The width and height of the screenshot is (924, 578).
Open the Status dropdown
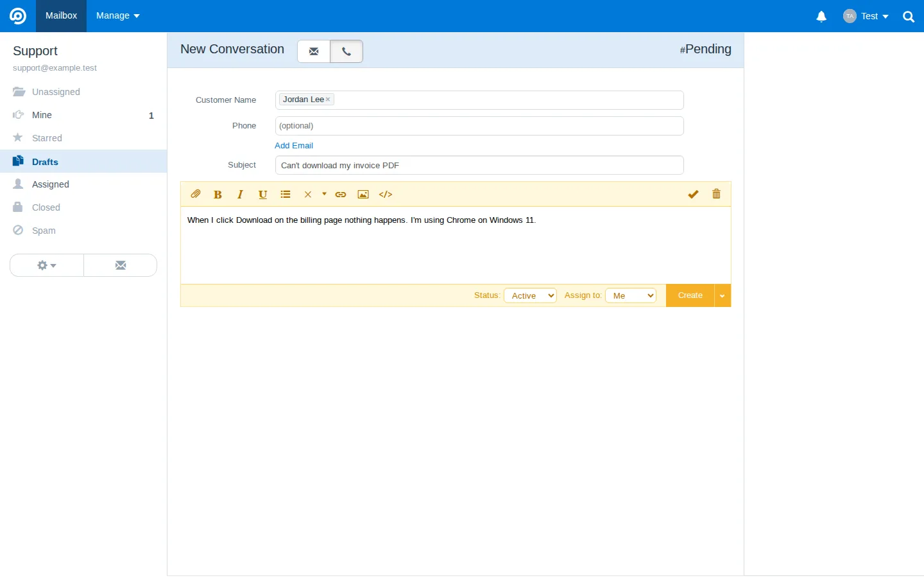[x=530, y=295]
